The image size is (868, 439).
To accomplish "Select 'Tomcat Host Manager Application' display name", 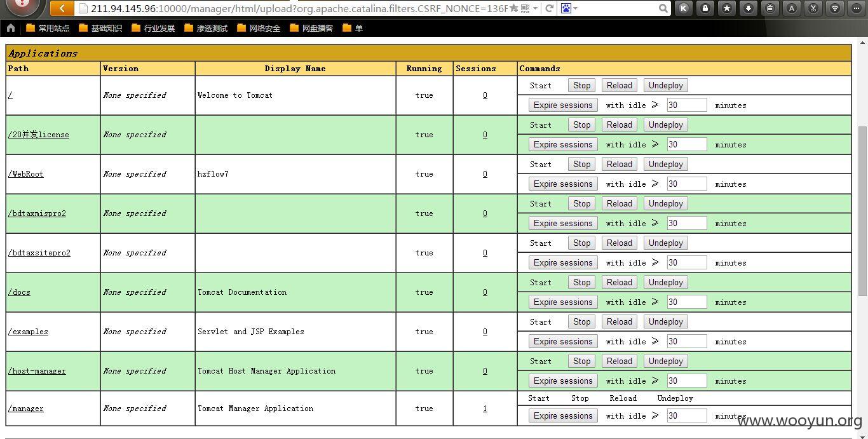I will [x=267, y=371].
